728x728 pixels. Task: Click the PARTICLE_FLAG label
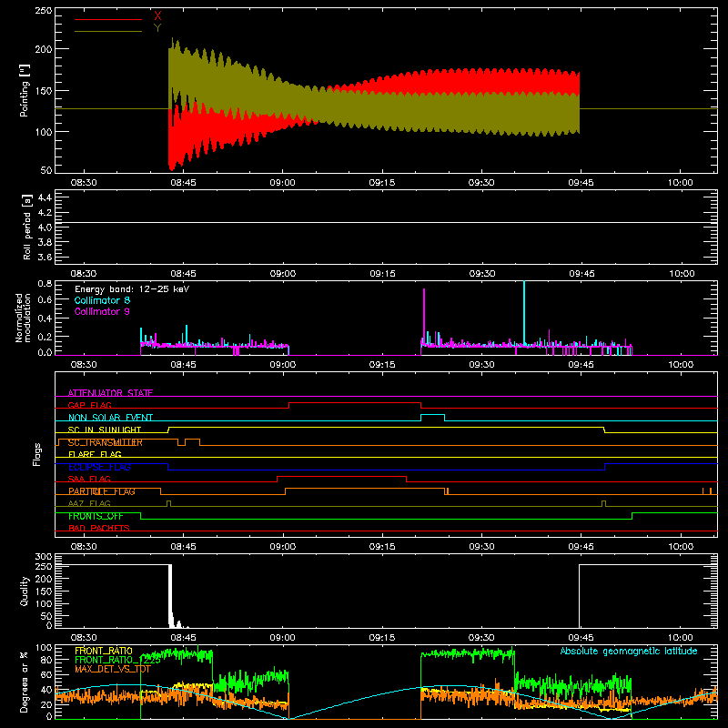102,491
